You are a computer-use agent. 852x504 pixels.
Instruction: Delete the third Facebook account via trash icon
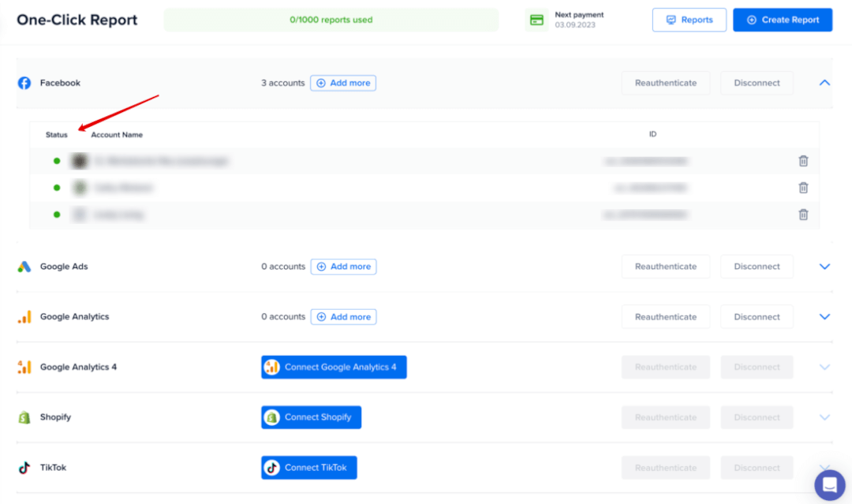pyautogui.click(x=803, y=215)
